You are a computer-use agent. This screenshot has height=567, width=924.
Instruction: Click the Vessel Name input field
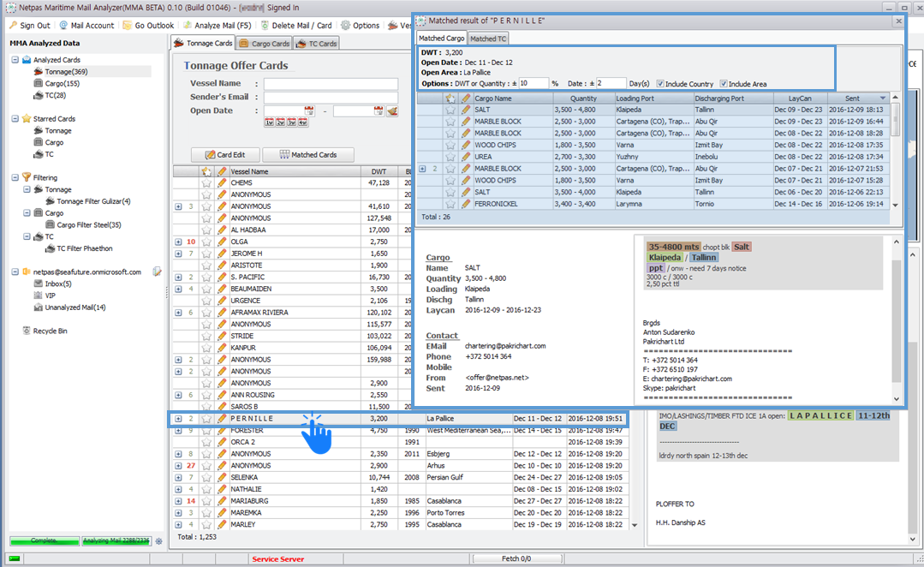click(331, 84)
